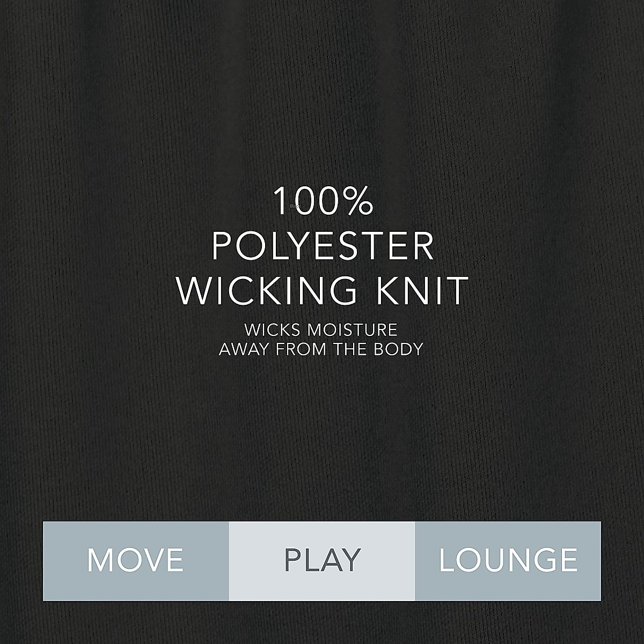Click the word BODY
The image size is (644, 644).
point(400,349)
